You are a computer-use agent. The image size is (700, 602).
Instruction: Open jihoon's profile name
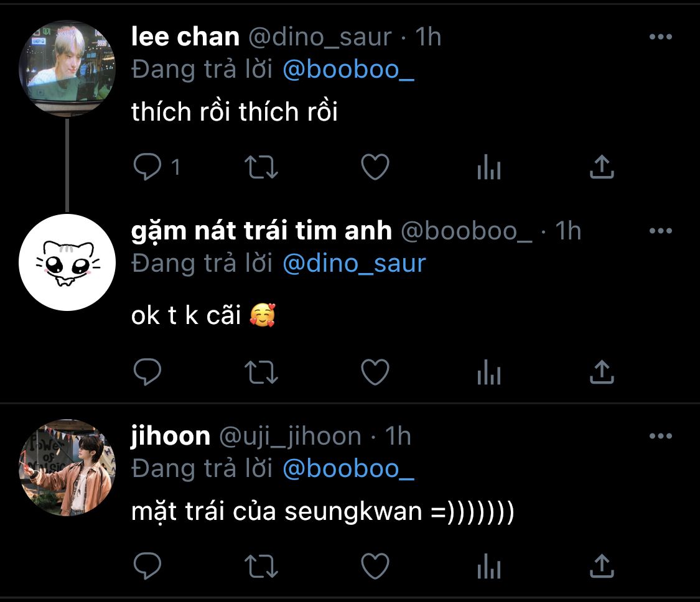[x=170, y=435]
